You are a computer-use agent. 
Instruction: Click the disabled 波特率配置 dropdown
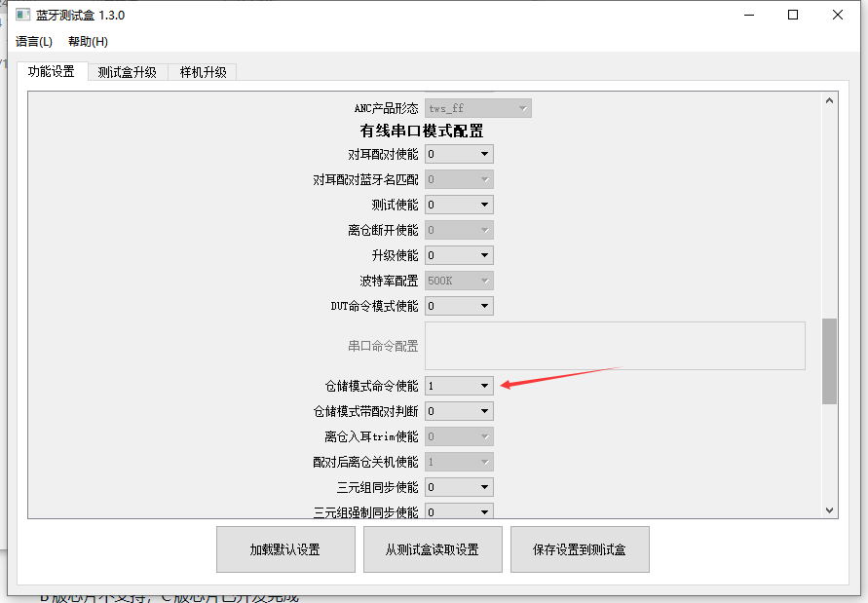tap(459, 281)
